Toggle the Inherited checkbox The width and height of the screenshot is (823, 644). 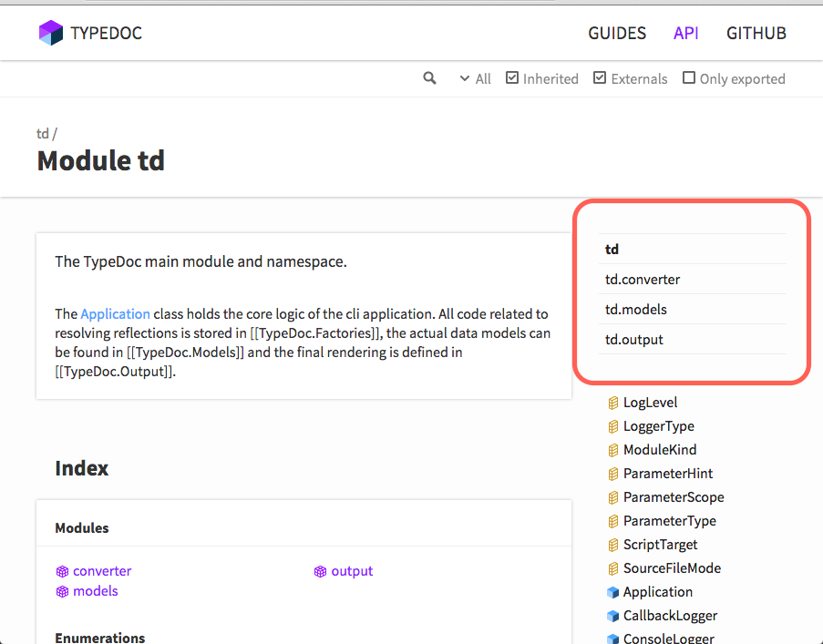pos(511,77)
